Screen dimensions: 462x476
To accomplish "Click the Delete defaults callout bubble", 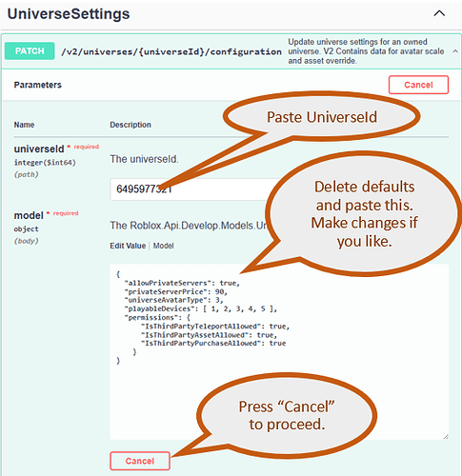I will coord(365,213).
